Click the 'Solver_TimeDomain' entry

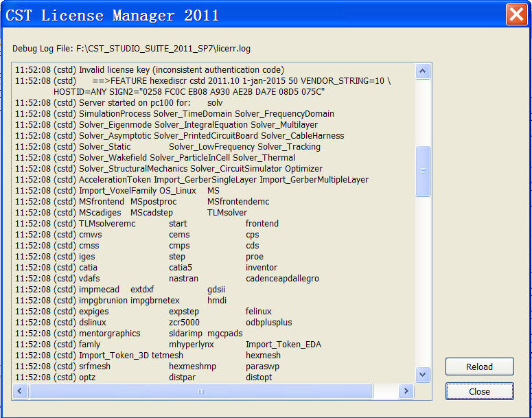tap(192, 114)
